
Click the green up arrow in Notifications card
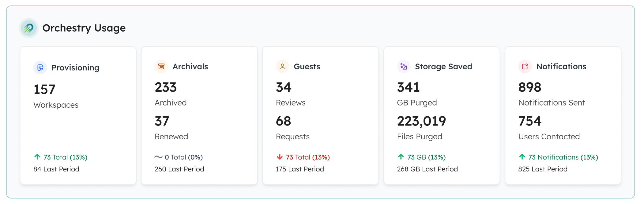tap(522, 157)
